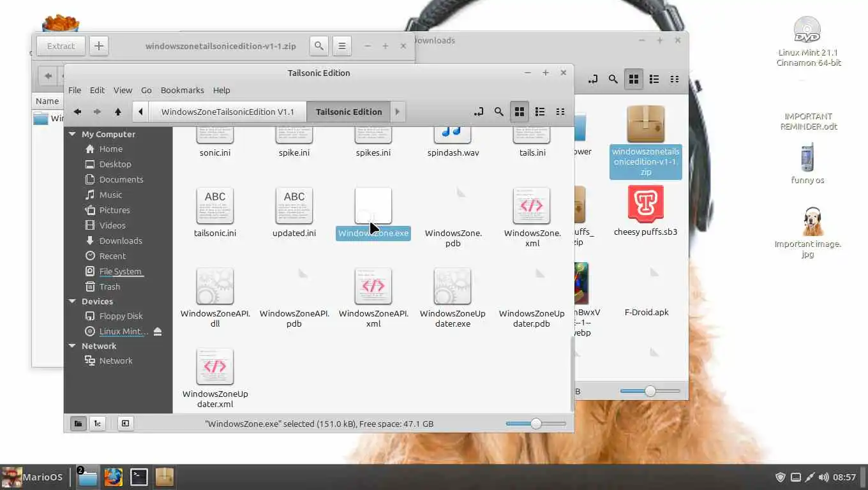This screenshot has height=490, width=868.
Task: Go forward using the Tailsonic Edition toolbar arrow
Action: [x=97, y=112]
